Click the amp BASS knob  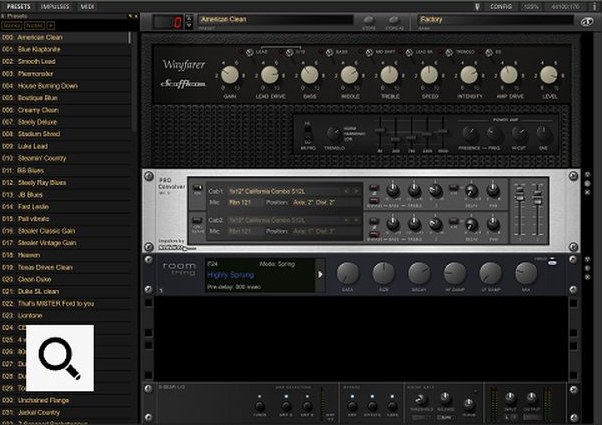pyautogui.click(x=309, y=75)
